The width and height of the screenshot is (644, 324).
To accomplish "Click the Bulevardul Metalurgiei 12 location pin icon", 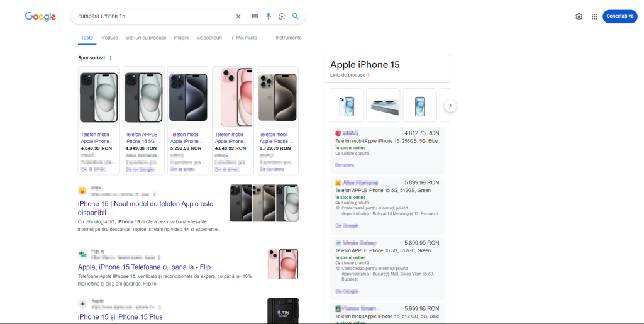I will [x=338, y=208].
